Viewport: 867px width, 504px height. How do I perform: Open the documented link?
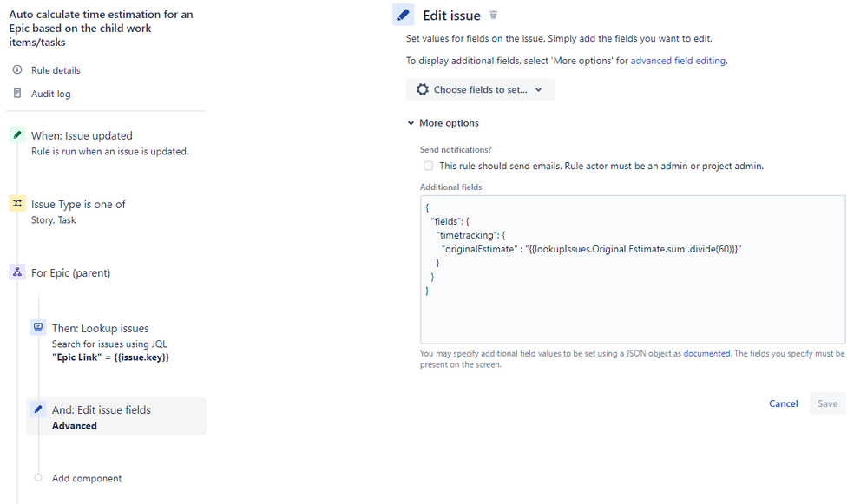[x=706, y=353]
